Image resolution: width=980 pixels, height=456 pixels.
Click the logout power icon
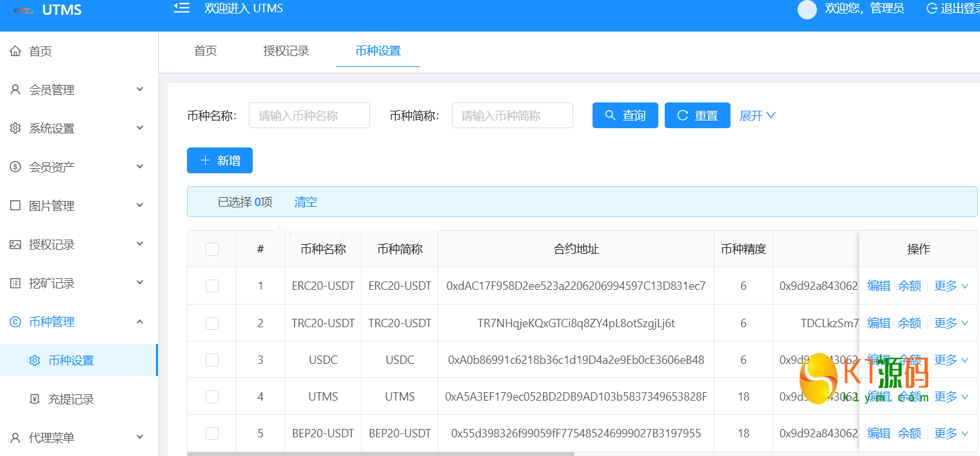click(x=932, y=8)
